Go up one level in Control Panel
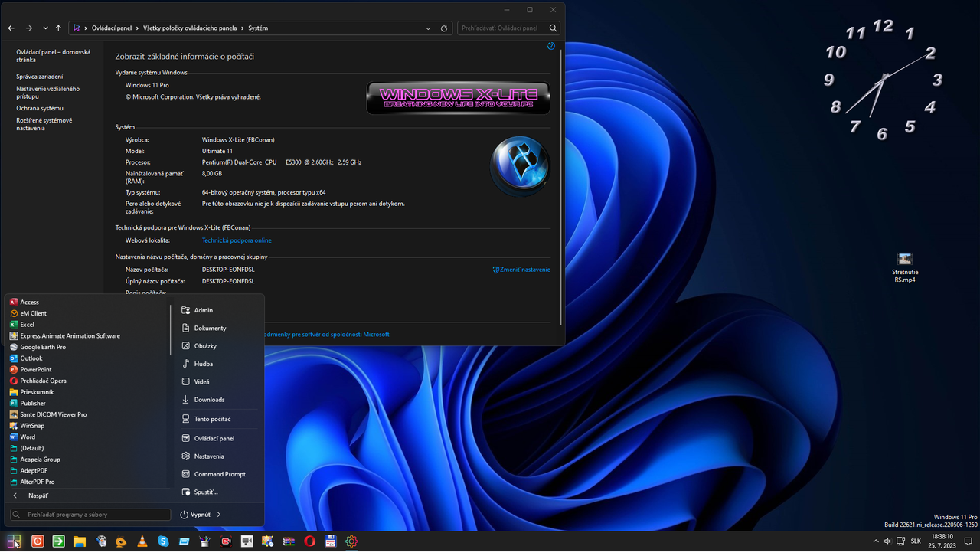 click(x=58, y=28)
